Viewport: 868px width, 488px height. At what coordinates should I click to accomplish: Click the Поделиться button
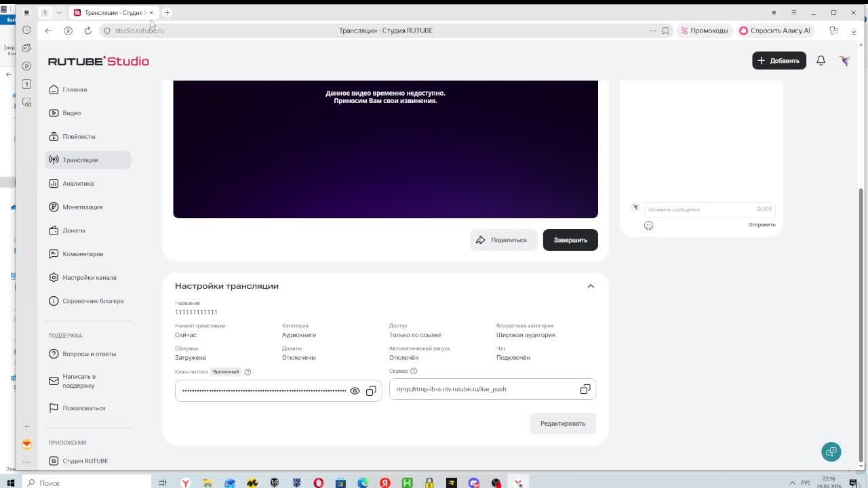tap(503, 240)
